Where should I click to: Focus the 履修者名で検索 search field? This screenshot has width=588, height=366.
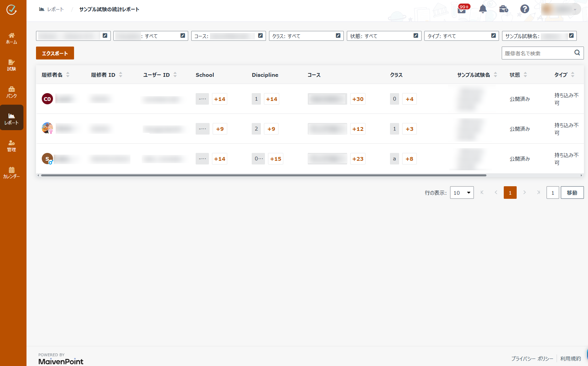(537, 53)
